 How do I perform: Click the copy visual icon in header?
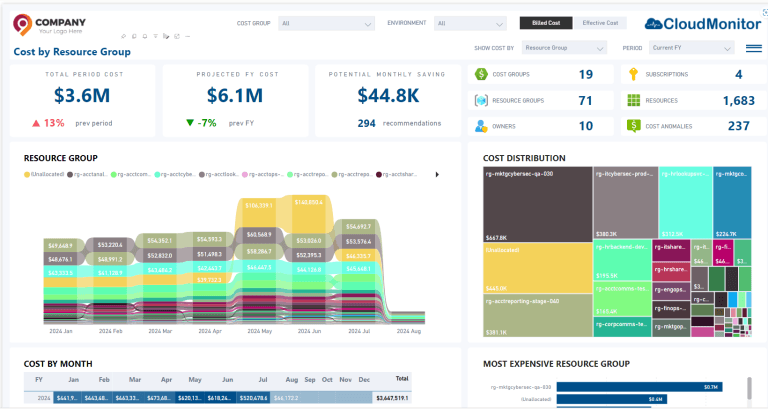[134, 36]
